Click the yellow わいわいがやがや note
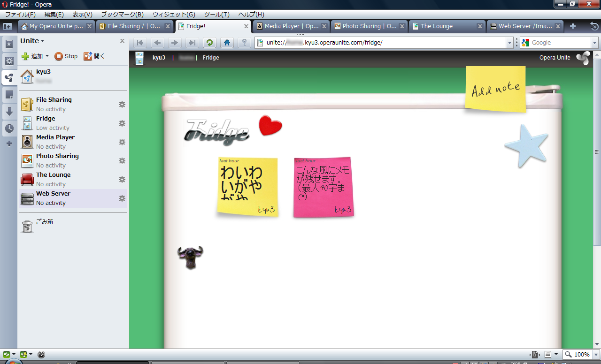This screenshot has height=364, width=601. coord(247,188)
